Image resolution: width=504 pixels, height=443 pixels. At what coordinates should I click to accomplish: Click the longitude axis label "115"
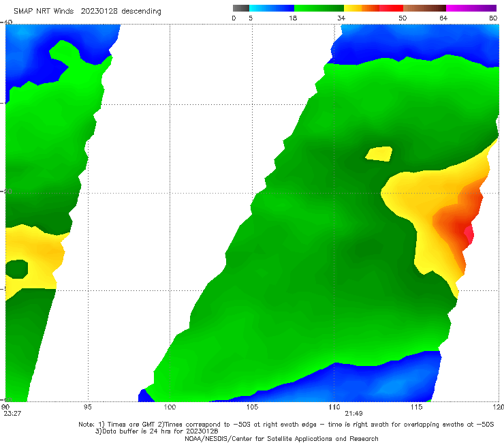pos(416,408)
